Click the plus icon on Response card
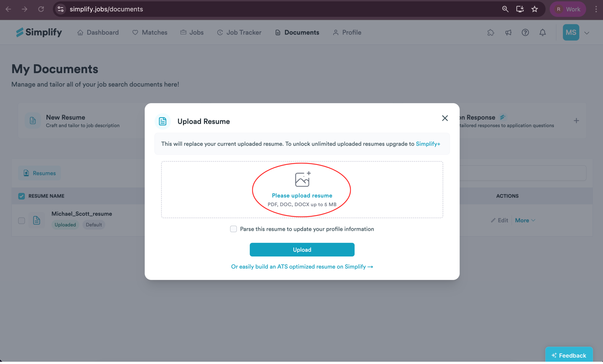603x364 pixels. [x=576, y=121]
